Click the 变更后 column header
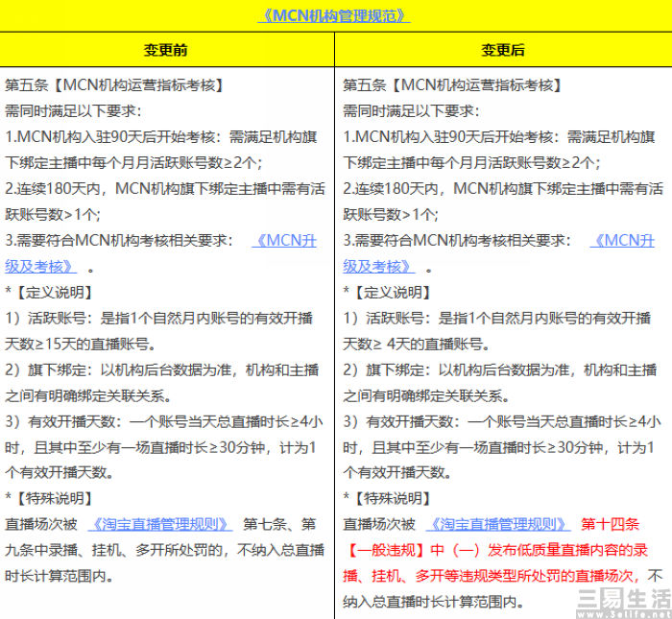This screenshot has height=619, width=672. click(x=503, y=50)
